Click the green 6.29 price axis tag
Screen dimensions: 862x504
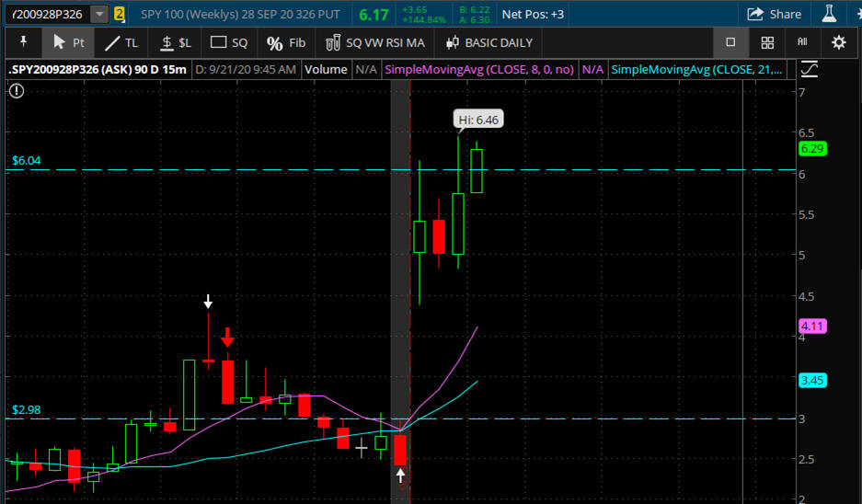point(812,149)
